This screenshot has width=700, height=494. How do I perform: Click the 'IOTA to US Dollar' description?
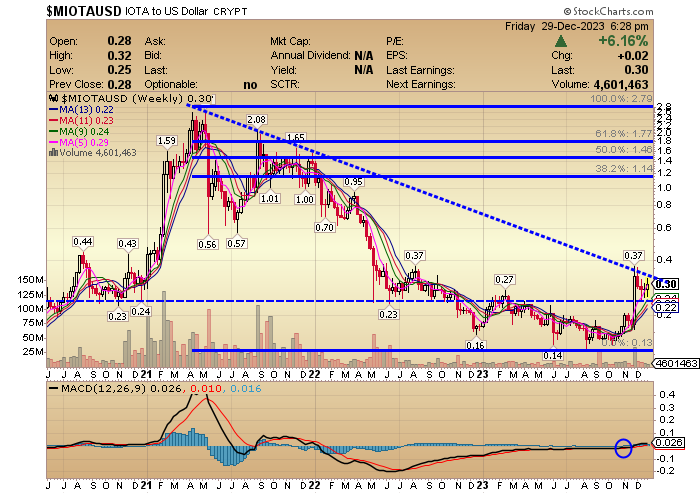[x=167, y=11]
